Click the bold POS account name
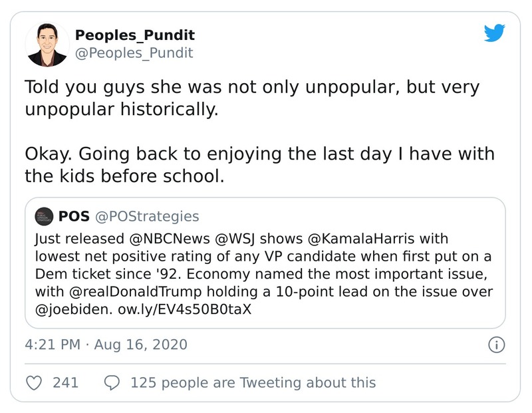The image size is (532, 413). (x=74, y=216)
